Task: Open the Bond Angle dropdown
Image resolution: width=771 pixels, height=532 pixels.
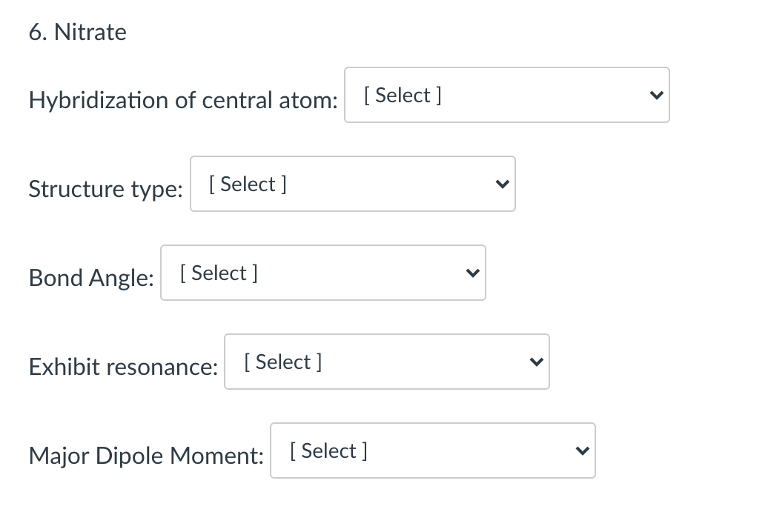Action: 322,273
